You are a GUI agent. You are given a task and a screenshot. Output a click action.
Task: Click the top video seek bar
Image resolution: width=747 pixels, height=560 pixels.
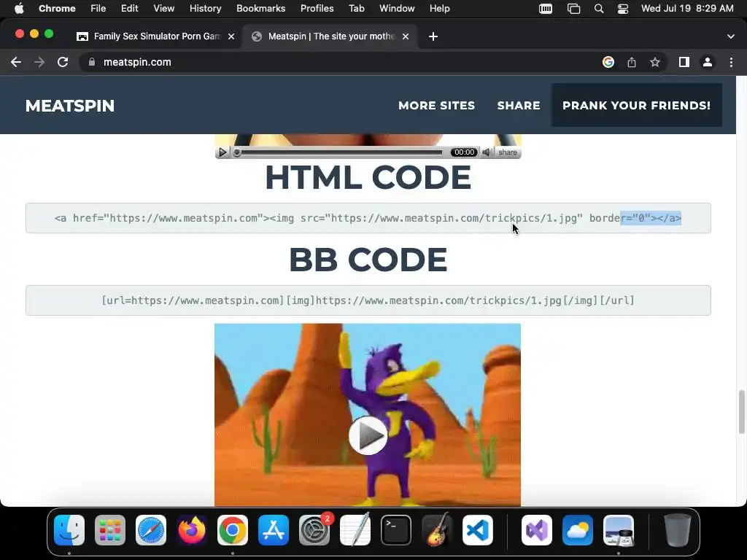340,152
